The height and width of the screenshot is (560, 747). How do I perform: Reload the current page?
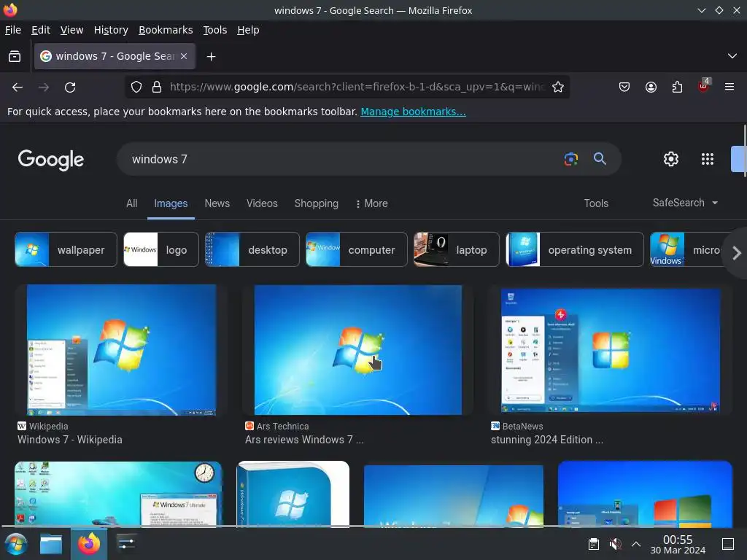pos(70,87)
